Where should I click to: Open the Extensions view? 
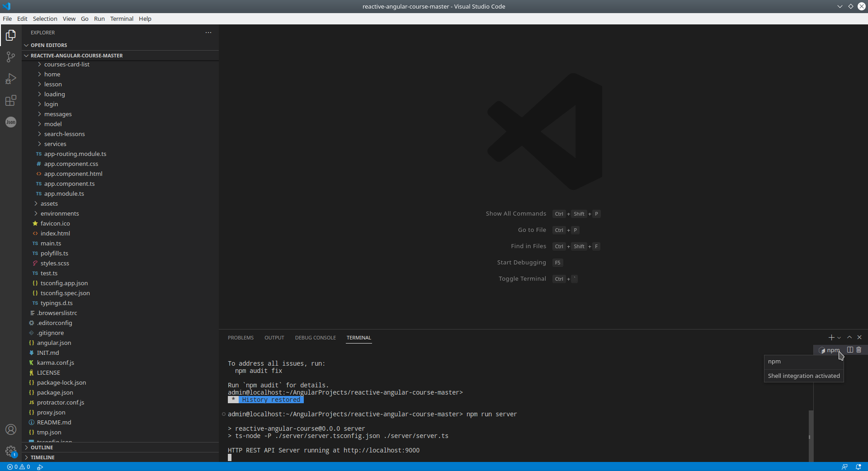coord(11,100)
